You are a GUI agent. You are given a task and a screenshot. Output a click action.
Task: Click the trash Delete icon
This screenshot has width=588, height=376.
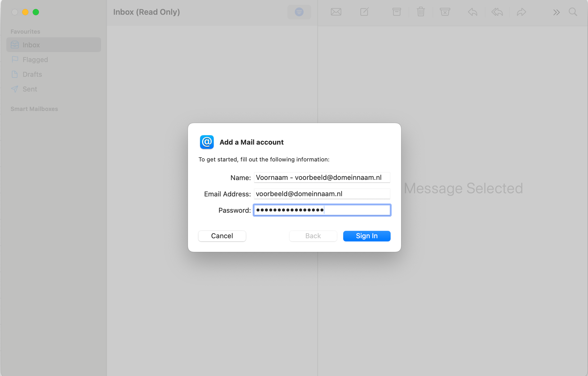tap(421, 12)
